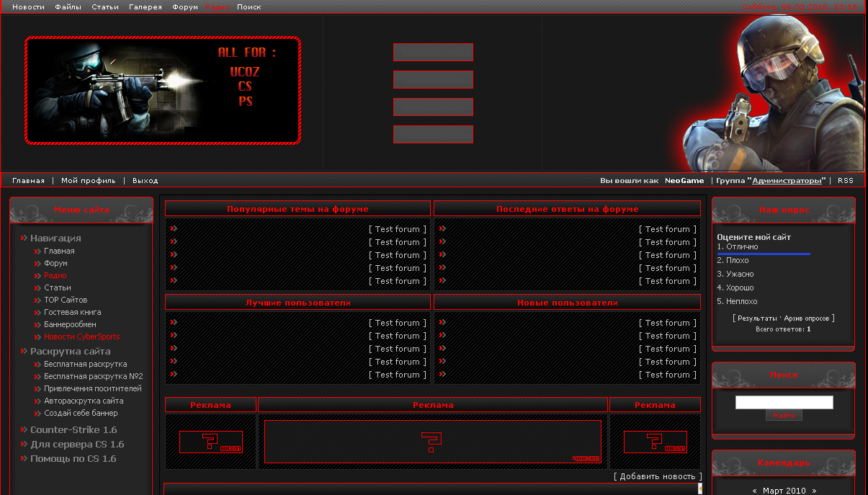Go to next month in calendar
The height and width of the screenshot is (495, 868).
click(x=814, y=491)
